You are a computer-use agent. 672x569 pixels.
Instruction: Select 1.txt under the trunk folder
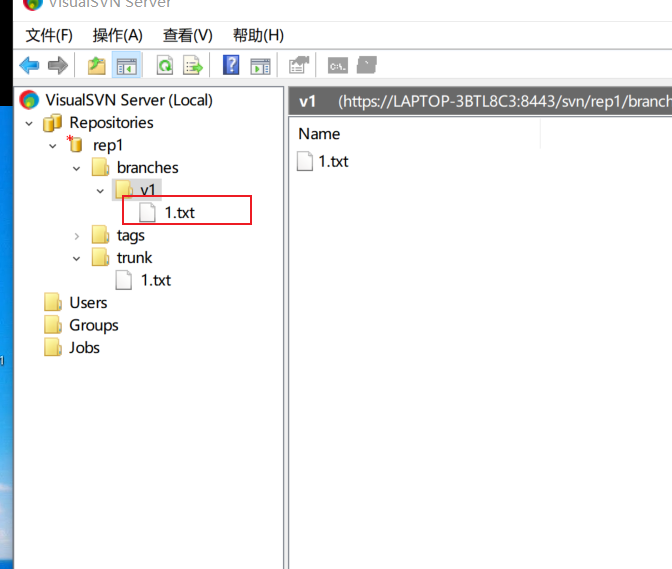156,280
